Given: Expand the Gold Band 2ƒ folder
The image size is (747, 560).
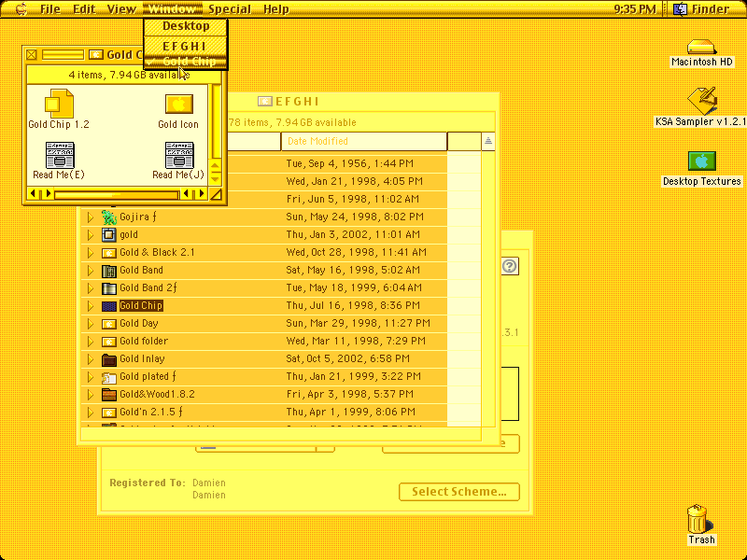Looking at the screenshot, I should (x=90, y=288).
